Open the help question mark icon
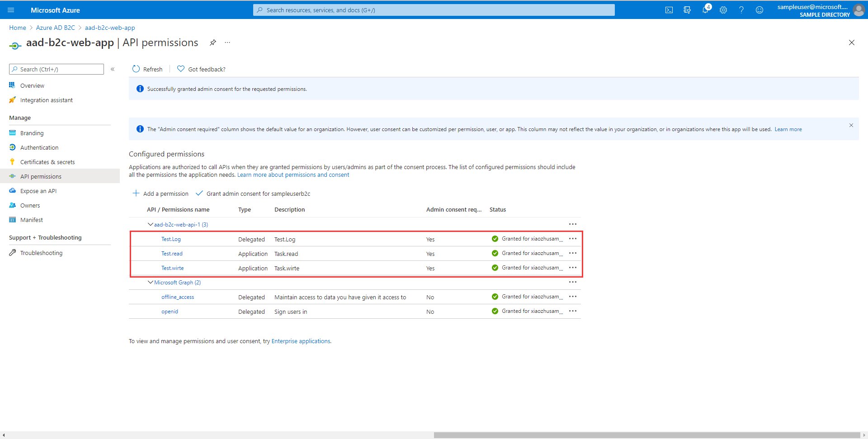The image size is (868, 439). 741,10
